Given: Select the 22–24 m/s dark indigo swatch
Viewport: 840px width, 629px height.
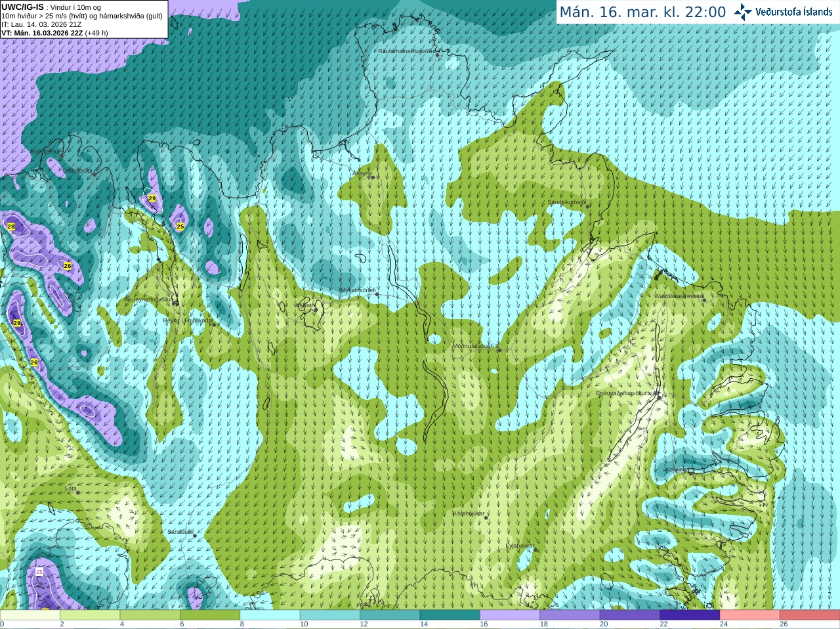Looking at the screenshot, I should pos(690,615).
